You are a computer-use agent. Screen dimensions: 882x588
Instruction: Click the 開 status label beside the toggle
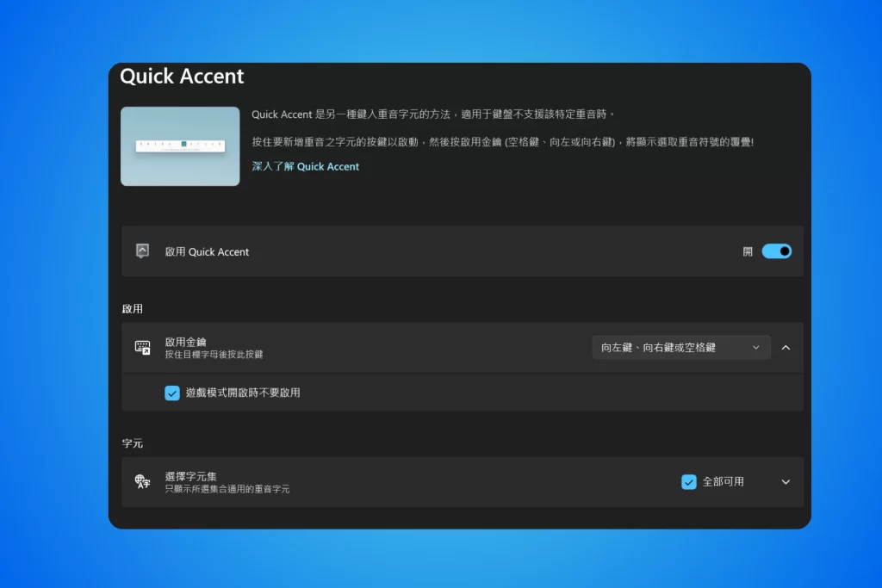coord(748,252)
